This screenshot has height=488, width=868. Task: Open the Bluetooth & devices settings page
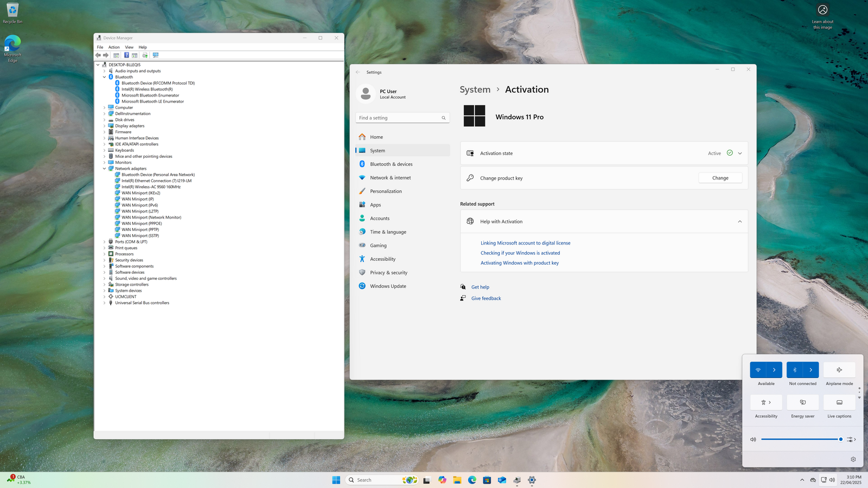[x=403, y=164]
